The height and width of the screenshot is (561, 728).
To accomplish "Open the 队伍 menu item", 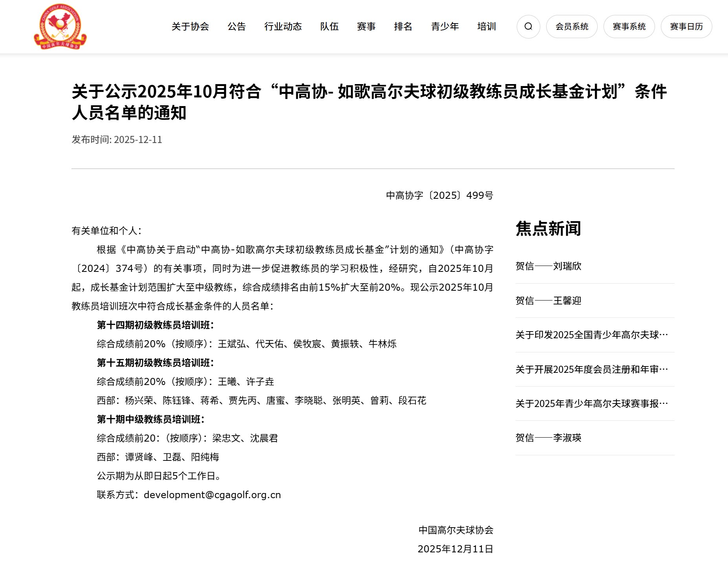I will pyautogui.click(x=329, y=27).
